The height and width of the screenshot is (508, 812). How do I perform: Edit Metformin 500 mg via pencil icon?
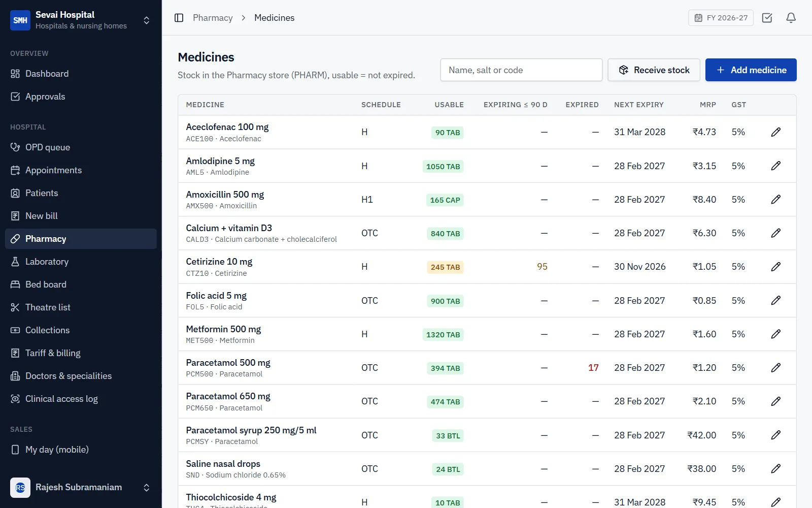point(775,334)
